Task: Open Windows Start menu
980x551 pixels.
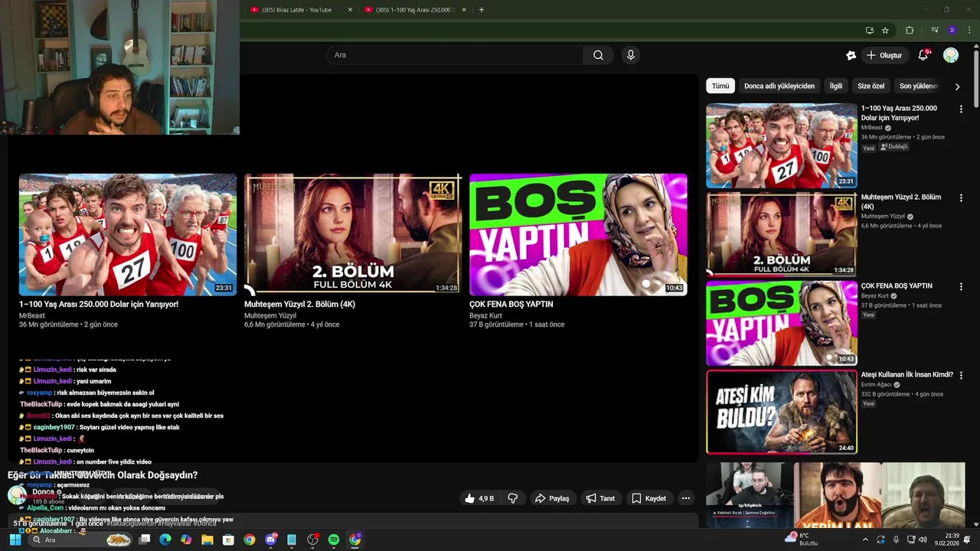Action: 15,540
